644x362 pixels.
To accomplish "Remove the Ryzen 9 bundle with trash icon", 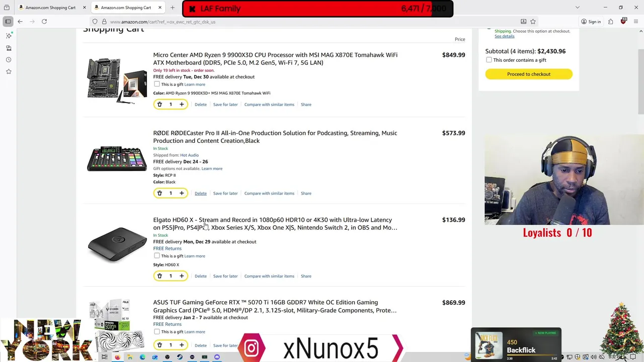I will [x=159, y=104].
